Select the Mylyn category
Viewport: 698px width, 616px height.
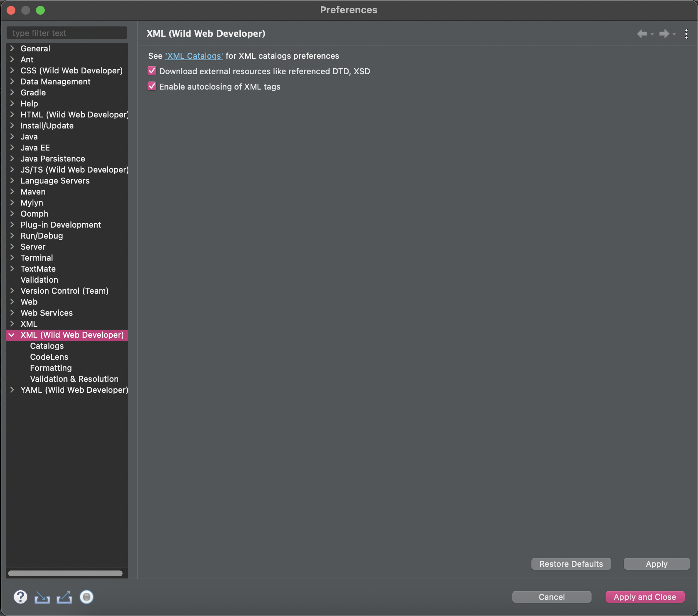click(x=32, y=203)
